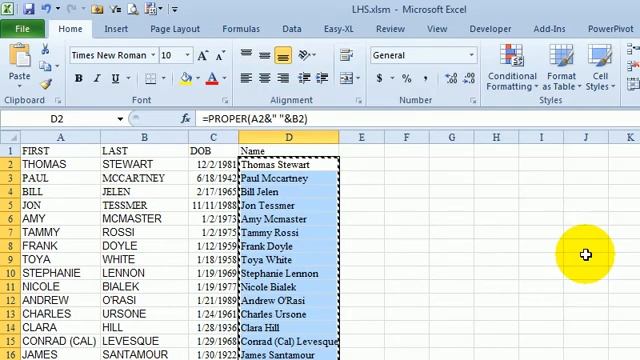Click Merge and Center icon
The width and height of the screenshot is (640, 360).
346,78
